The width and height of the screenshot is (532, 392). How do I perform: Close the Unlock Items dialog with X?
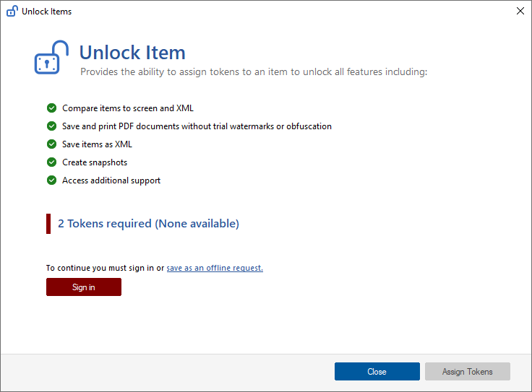click(x=520, y=11)
